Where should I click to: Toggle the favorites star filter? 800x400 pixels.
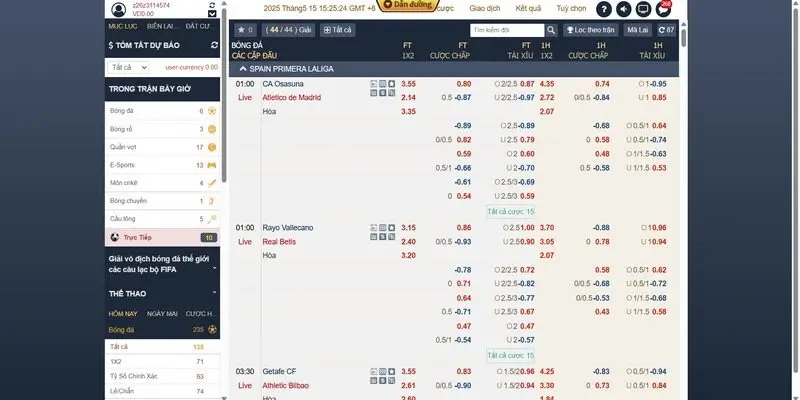pos(243,31)
